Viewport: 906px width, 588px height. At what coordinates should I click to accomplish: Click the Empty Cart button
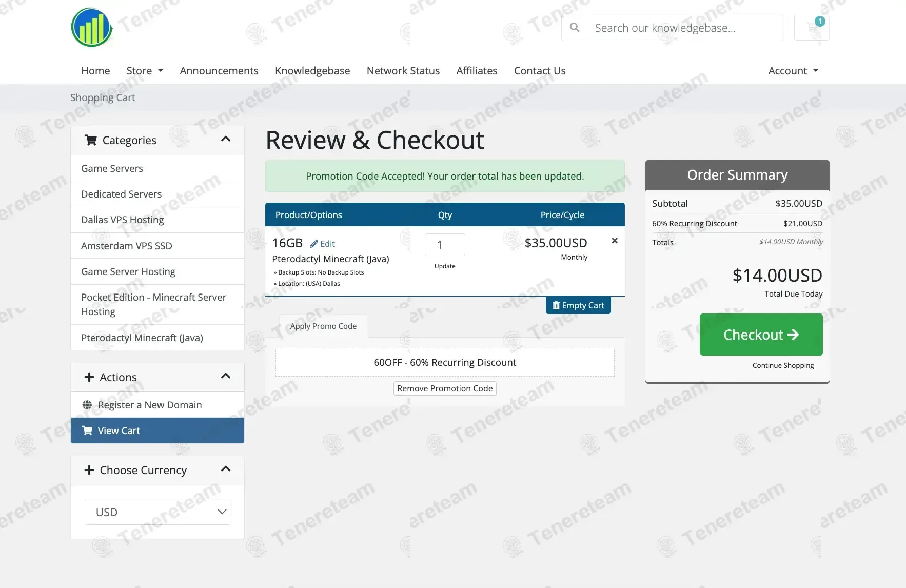(x=578, y=305)
